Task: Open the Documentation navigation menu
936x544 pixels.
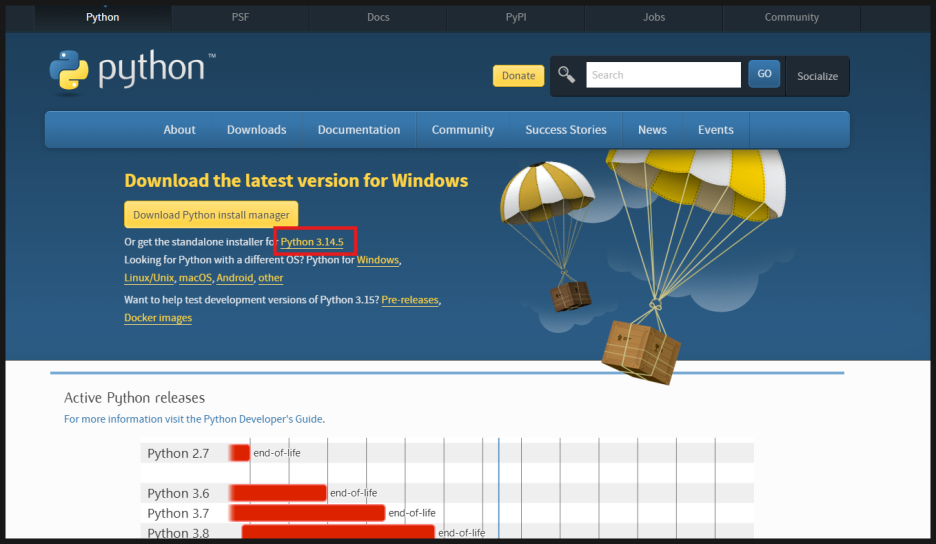Action: [x=359, y=130]
